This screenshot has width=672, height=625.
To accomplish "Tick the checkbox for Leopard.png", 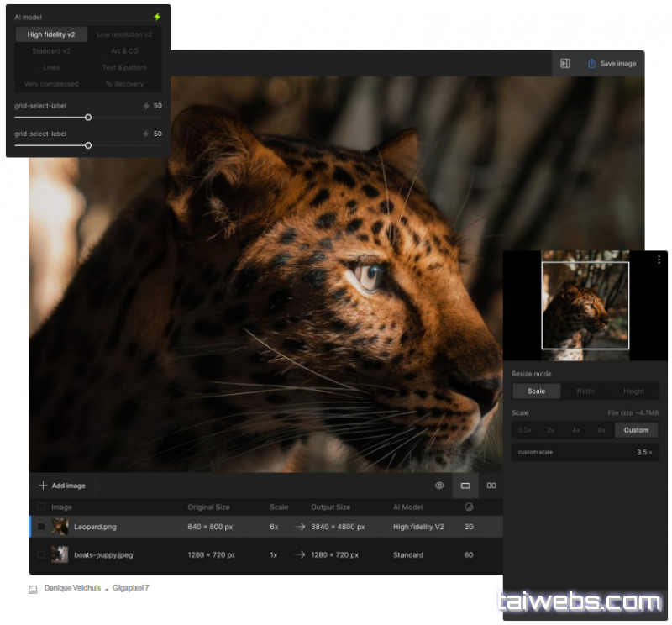I will [41, 527].
